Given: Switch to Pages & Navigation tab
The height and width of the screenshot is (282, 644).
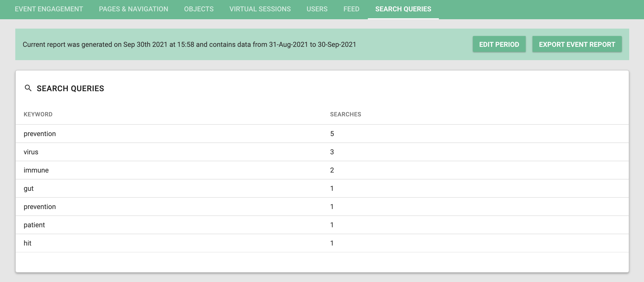Looking at the screenshot, I should [x=133, y=9].
